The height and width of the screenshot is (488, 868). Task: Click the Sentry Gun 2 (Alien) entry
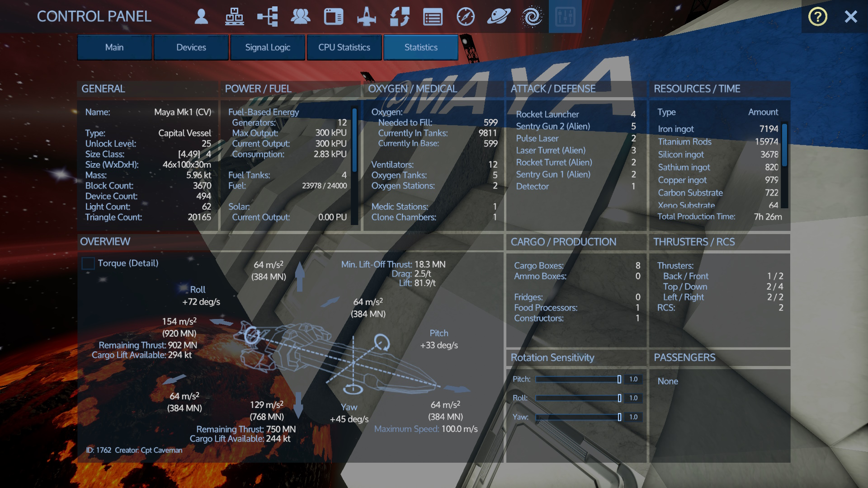pos(576,126)
